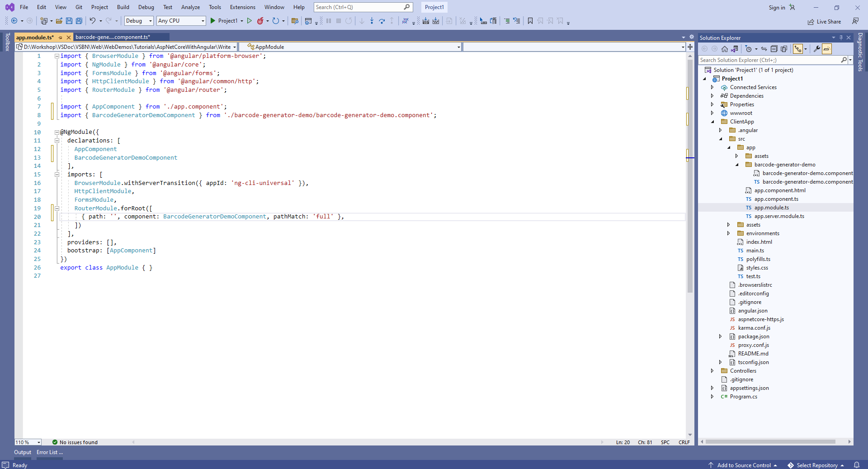Toggle auto-hide pin on Solution Explorer

pyautogui.click(x=841, y=38)
